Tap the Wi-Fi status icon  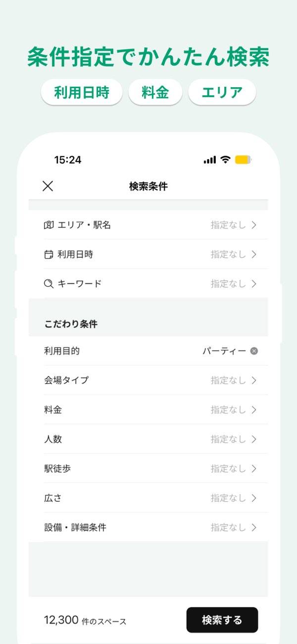pos(225,160)
